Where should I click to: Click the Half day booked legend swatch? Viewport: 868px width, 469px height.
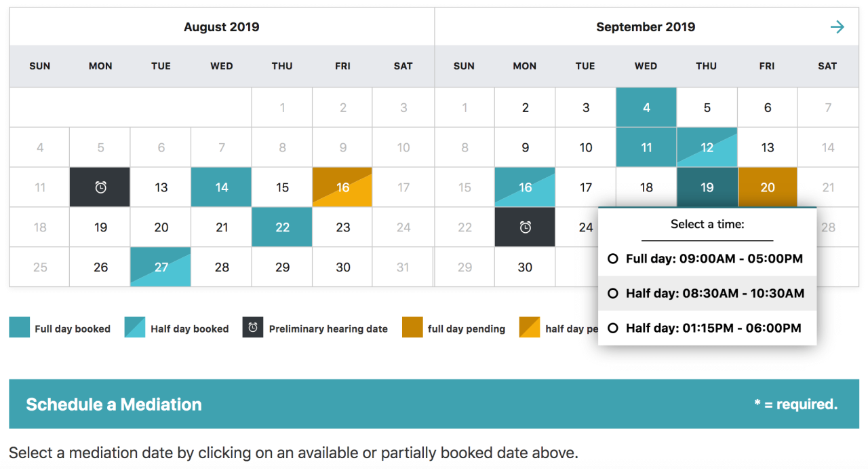tap(135, 328)
